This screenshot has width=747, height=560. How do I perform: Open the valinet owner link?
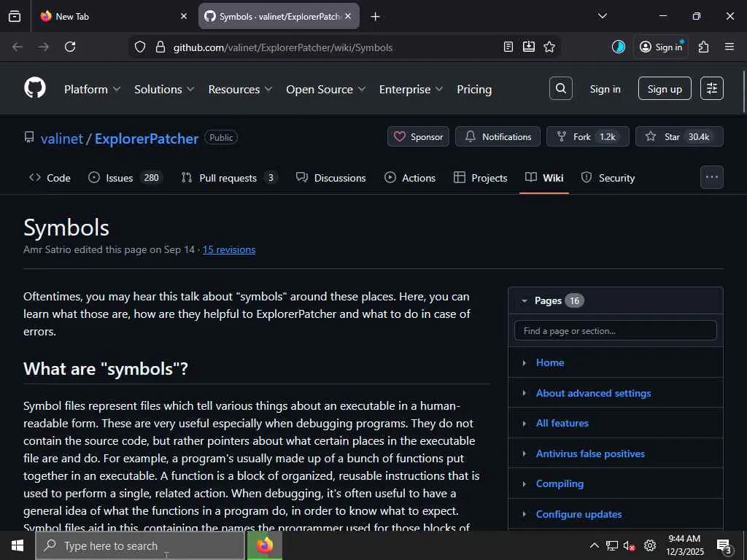(x=62, y=139)
